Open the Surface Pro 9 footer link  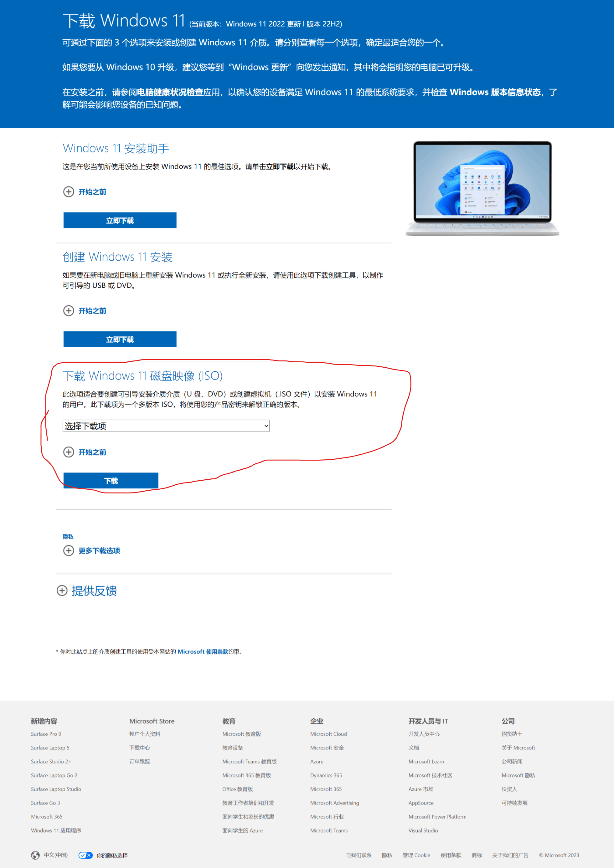[x=46, y=734]
